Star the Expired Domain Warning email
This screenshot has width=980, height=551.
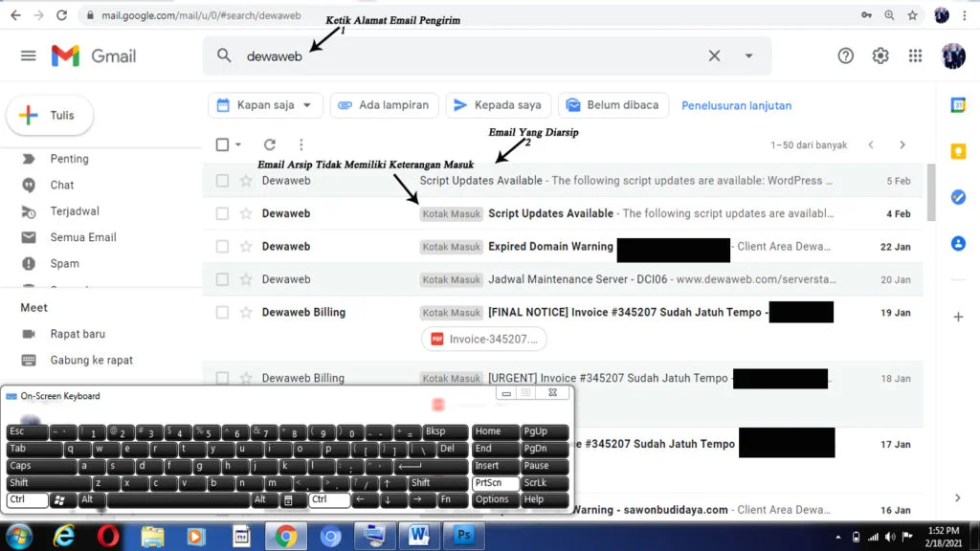(246, 246)
